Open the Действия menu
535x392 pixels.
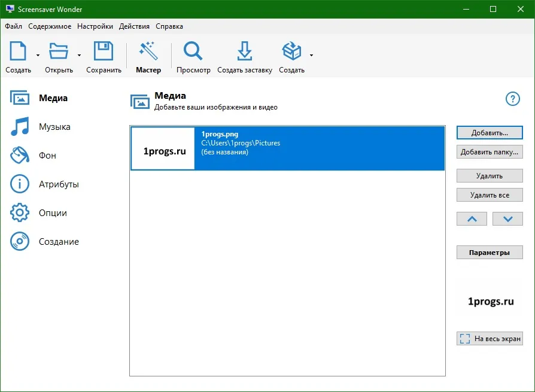(x=134, y=26)
